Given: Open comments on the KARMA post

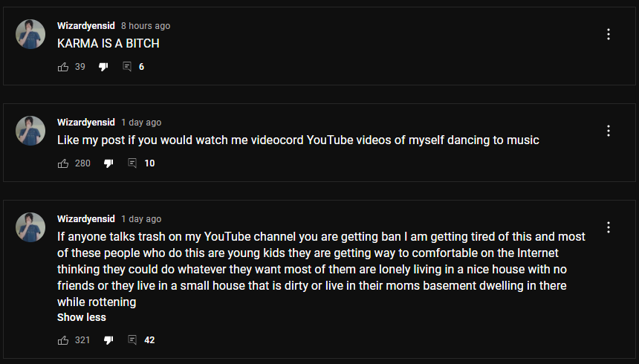Looking at the screenshot, I should click(x=127, y=67).
